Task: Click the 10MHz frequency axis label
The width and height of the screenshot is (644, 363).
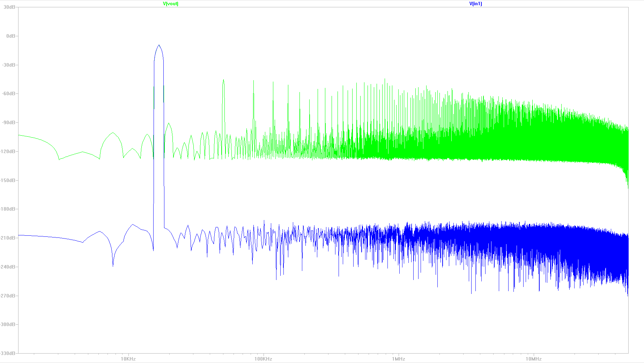Action: (533, 359)
